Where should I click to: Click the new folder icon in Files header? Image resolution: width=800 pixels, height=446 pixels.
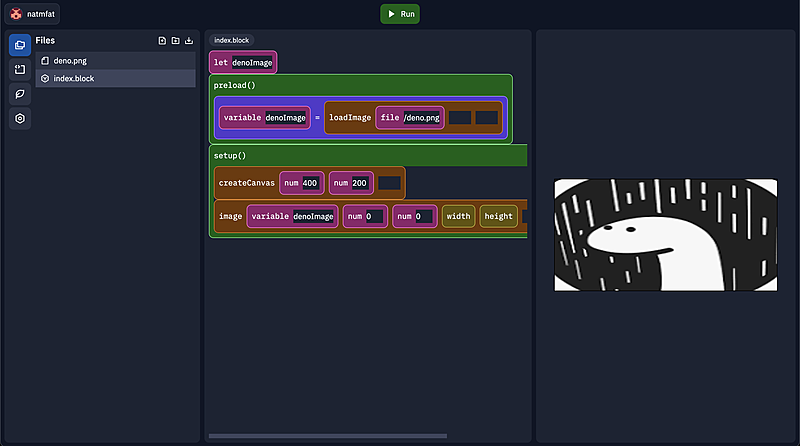pyautogui.click(x=176, y=41)
